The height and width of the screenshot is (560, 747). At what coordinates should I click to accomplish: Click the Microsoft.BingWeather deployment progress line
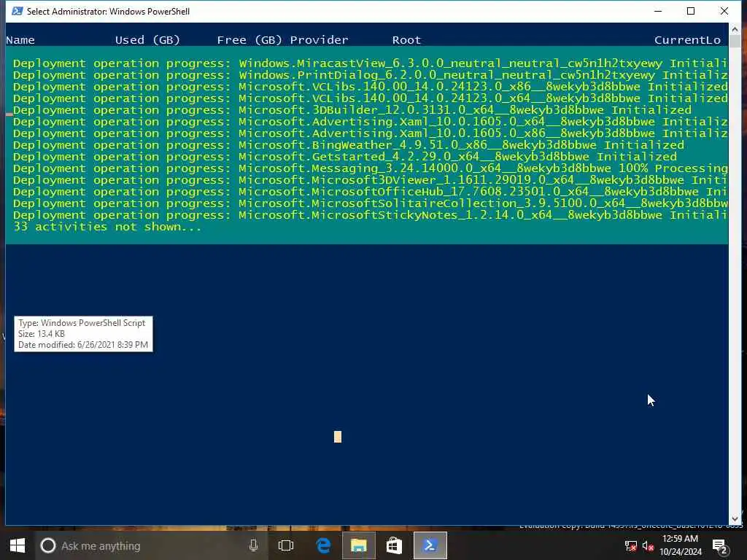[349, 145]
